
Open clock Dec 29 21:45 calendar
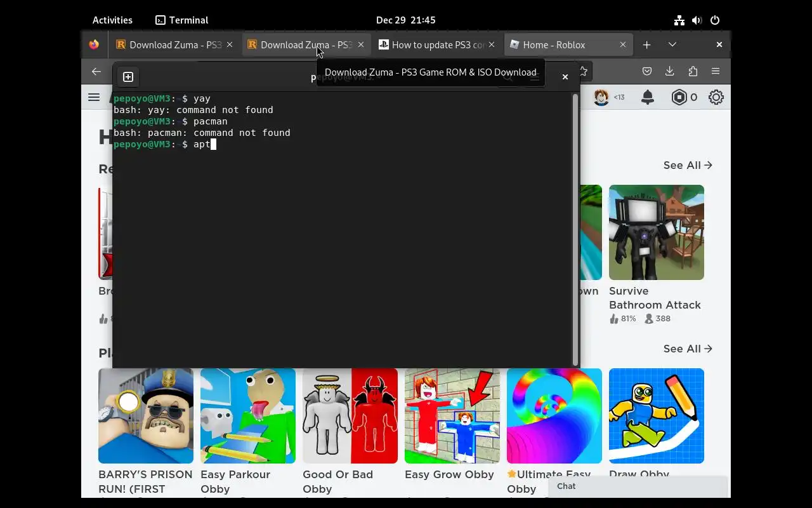(406, 20)
